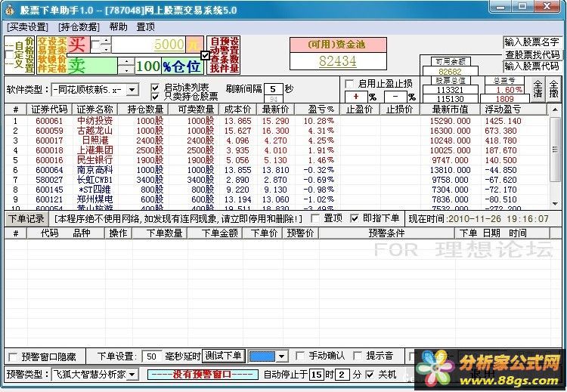Decrease sell percentage with the down spinner

click(x=126, y=70)
